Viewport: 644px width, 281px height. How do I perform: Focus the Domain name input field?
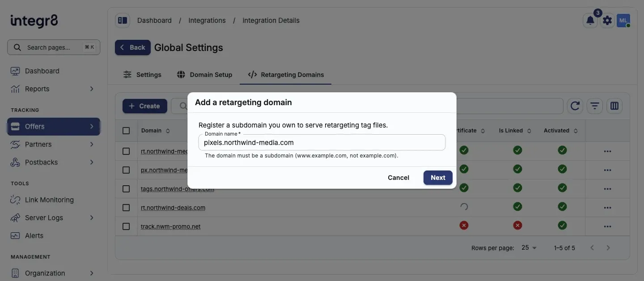coord(322,142)
